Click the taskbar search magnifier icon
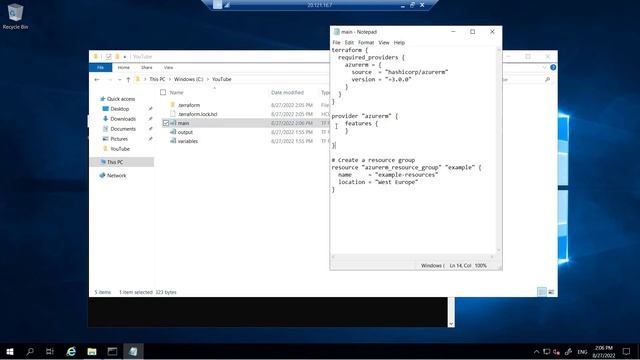Viewport: 640px width, 360px height. [x=30, y=351]
